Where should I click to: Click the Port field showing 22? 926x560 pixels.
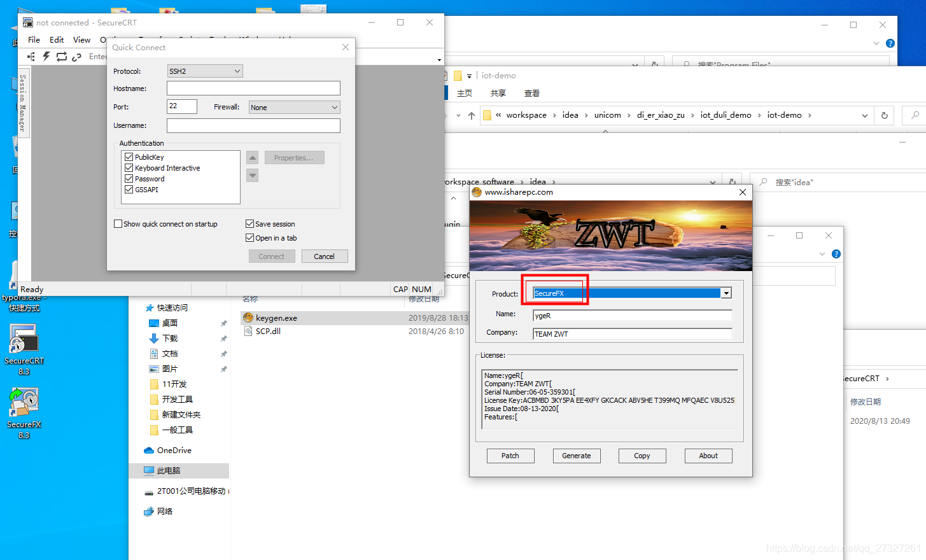(x=182, y=106)
